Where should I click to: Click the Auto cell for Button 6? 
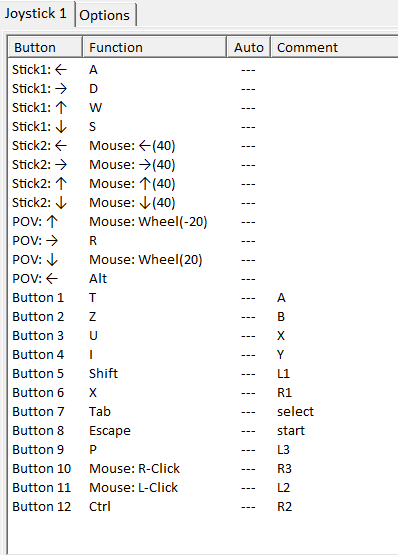pyautogui.click(x=248, y=393)
